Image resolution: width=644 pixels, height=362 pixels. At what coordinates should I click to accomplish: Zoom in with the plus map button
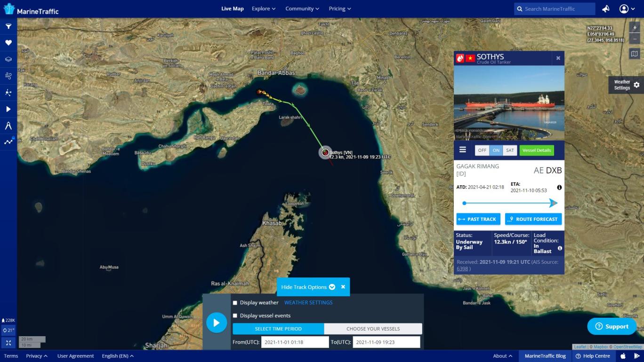(x=635, y=28)
